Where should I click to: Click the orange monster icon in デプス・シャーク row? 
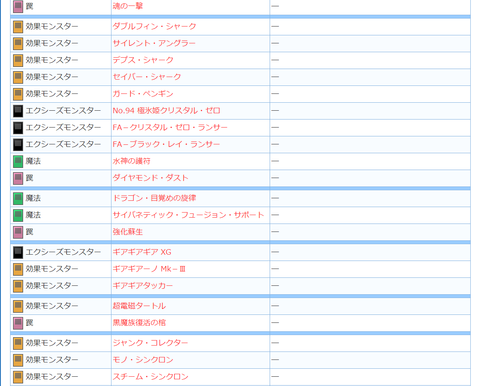[18, 60]
